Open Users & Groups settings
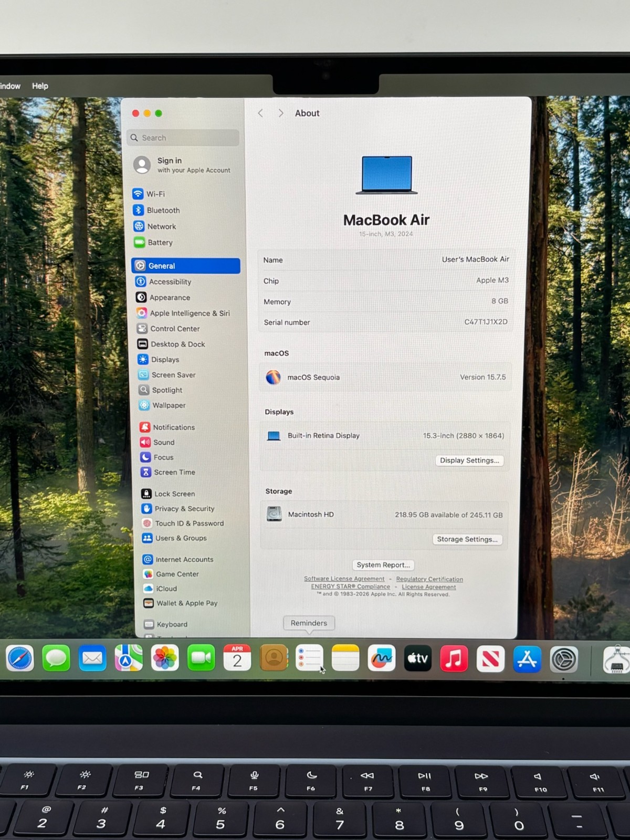 175,538
